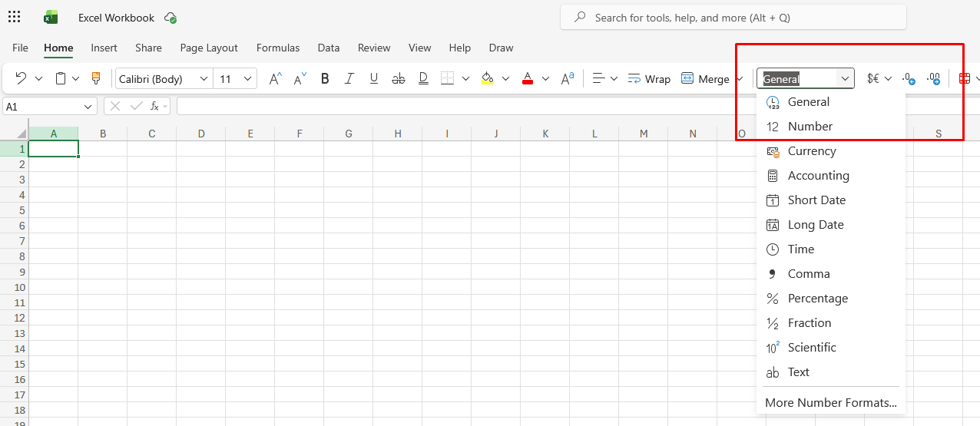Screen dimensions: 980x426
Task: Toggle Double Underline formatting
Action: pyautogui.click(x=423, y=78)
